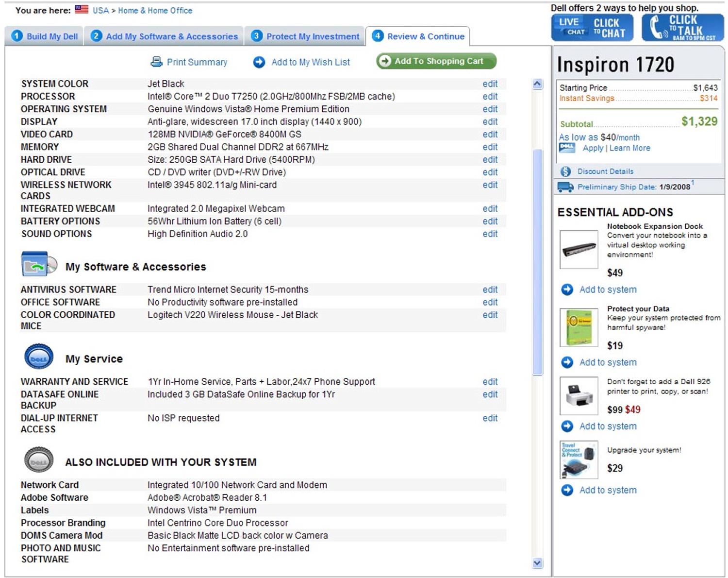
Task: Click arrow icon under Dell 926 printer
Action: tap(567, 426)
